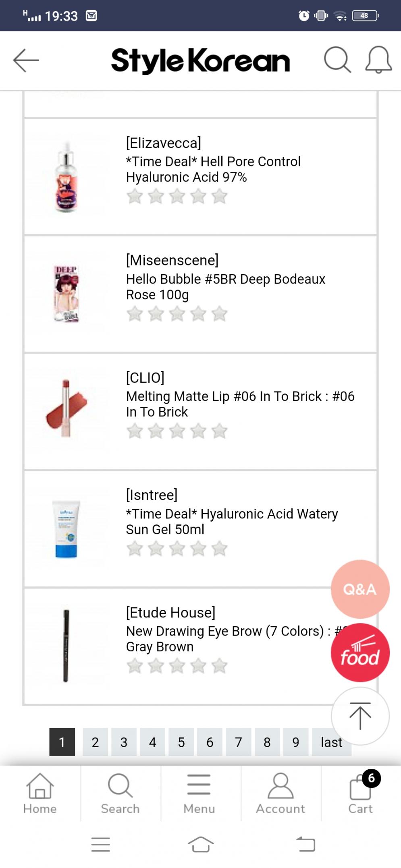Go to page 9 of results
The width and height of the screenshot is (401, 868).
click(296, 742)
